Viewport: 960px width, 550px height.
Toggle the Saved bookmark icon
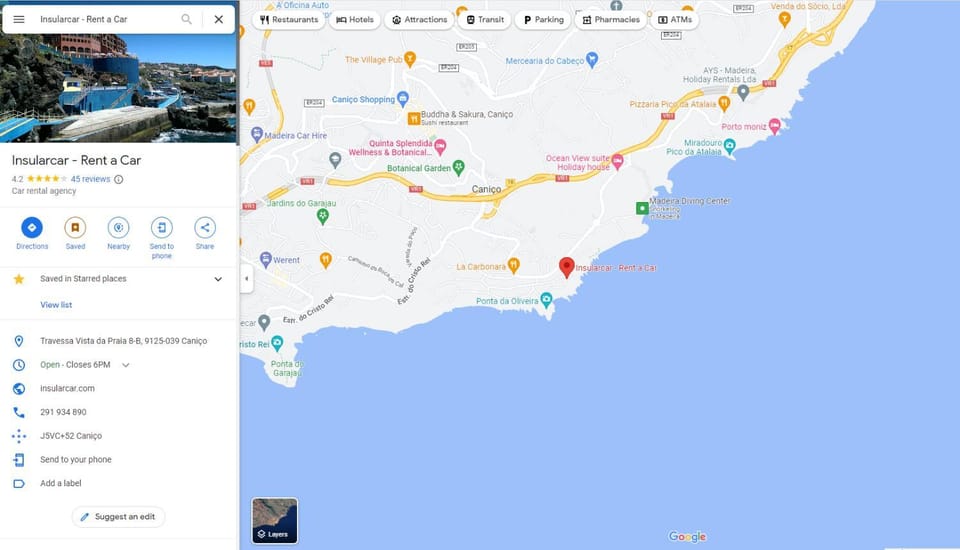pos(75,228)
